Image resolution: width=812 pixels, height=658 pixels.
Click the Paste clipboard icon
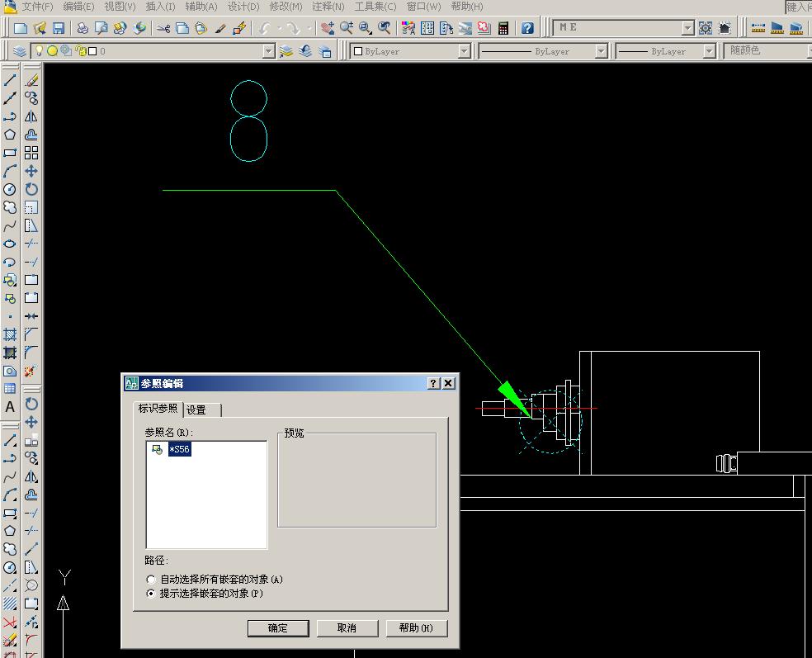pos(201,28)
